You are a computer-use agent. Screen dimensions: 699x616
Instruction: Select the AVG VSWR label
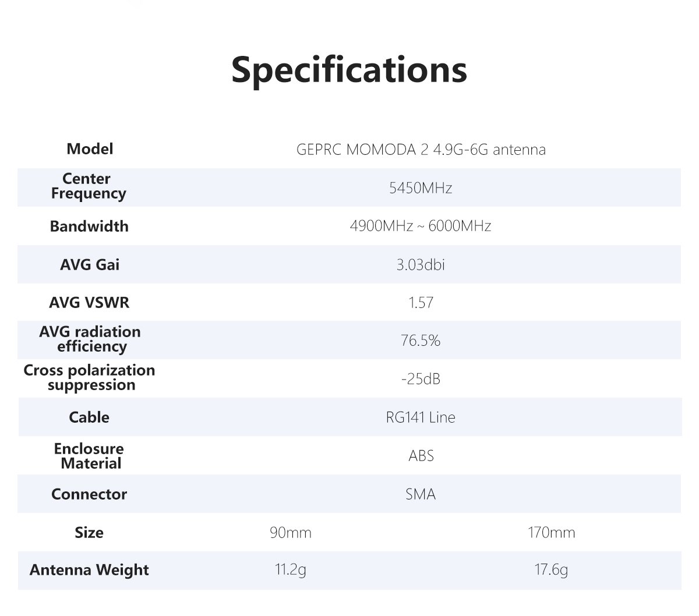point(89,303)
